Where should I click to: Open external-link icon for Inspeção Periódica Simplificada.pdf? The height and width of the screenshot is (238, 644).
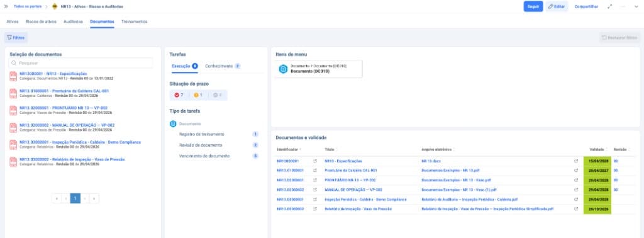click(x=576, y=209)
